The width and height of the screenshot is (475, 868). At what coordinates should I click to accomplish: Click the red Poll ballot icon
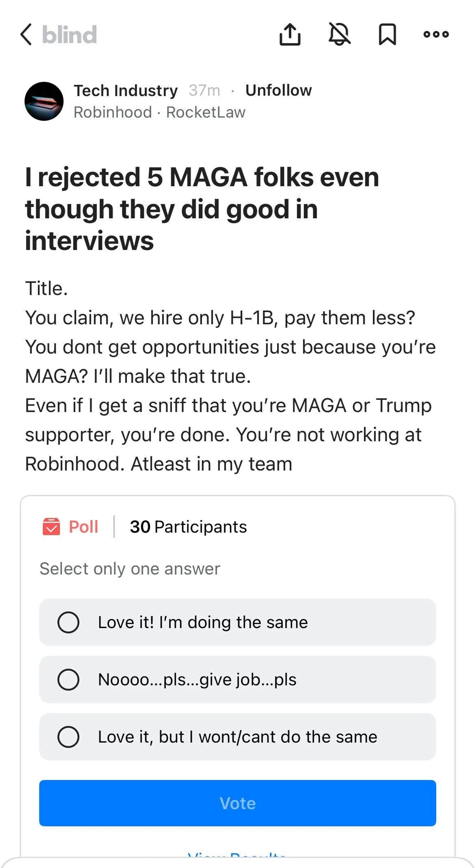51,527
